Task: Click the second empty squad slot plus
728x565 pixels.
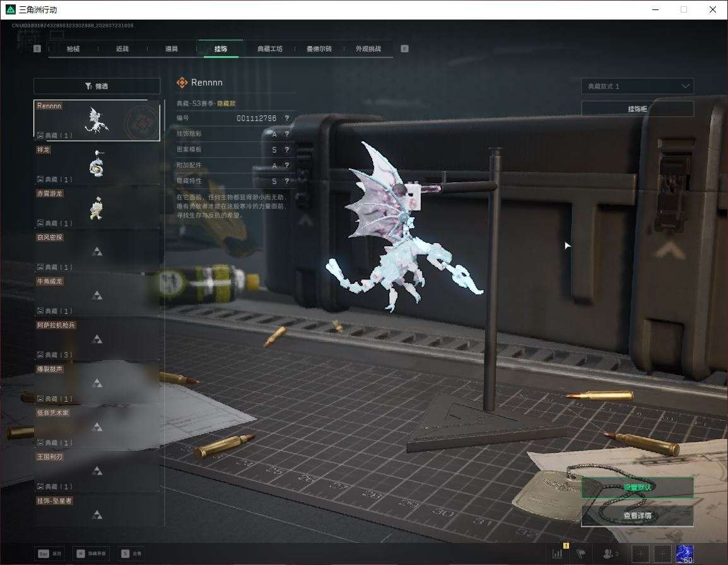Action: click(662, 554)
